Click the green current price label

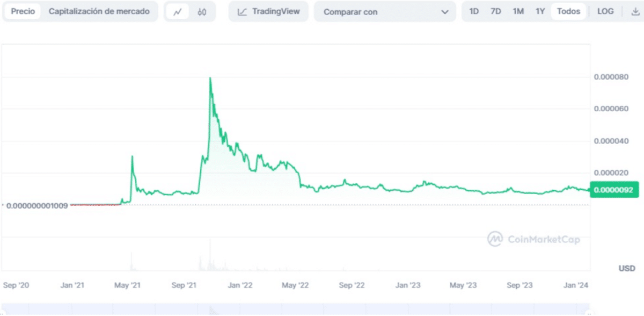614,190
